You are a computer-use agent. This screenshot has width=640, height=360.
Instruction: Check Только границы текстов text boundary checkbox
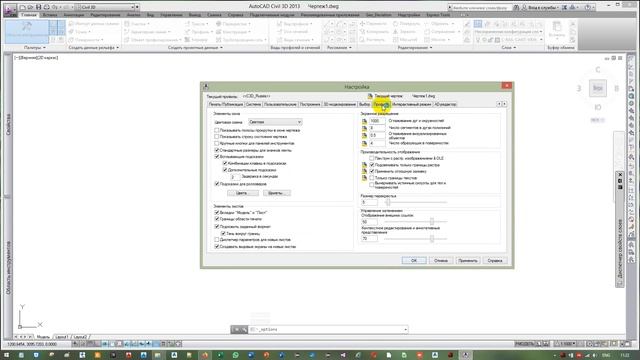pyautogui.click(x=372, y=178)
